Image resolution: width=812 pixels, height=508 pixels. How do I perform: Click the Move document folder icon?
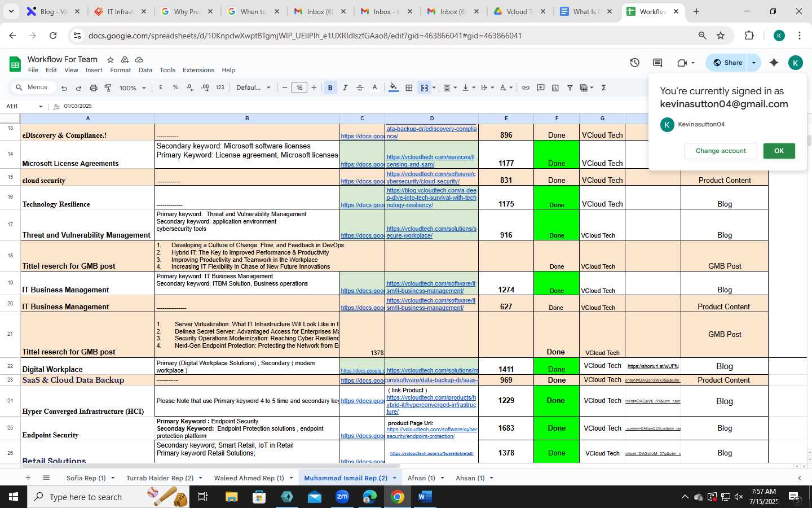click(x=125, y=59)
